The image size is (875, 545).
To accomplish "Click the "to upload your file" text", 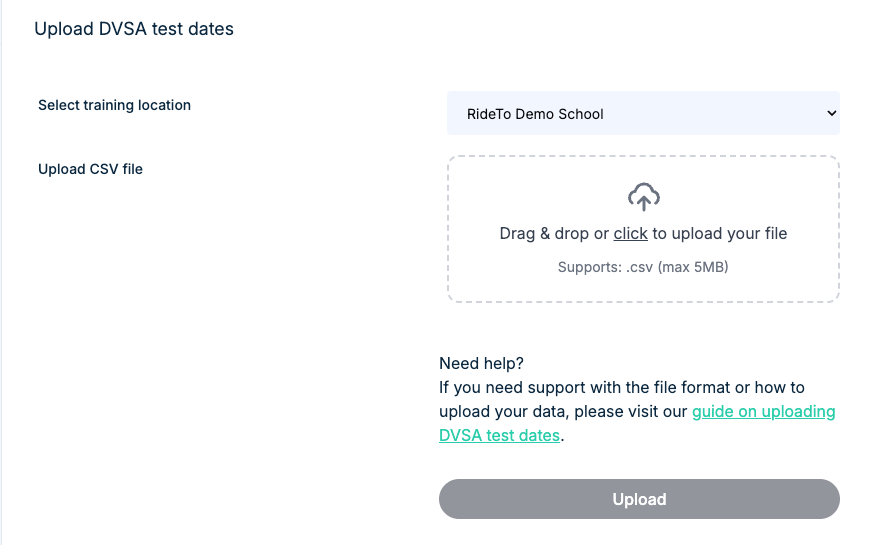I will click(x=720, y=234).
